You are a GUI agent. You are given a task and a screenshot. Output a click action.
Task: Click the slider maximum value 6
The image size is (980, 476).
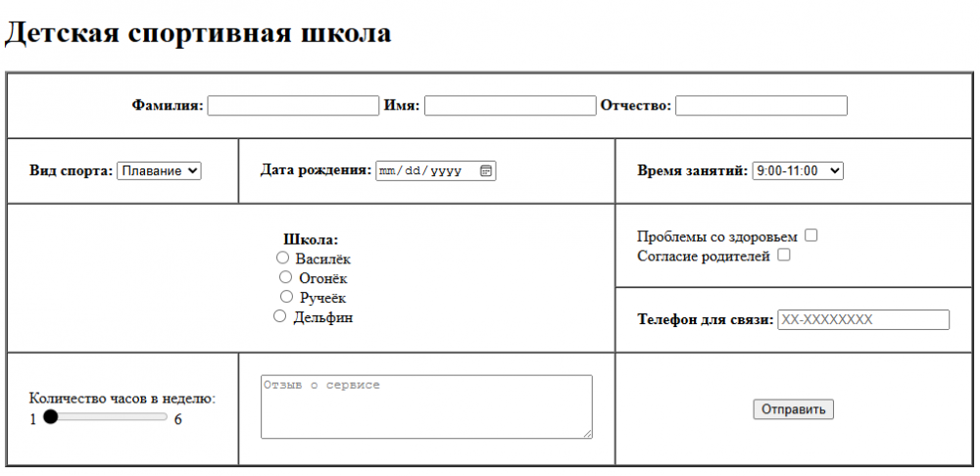click(178, 419)
